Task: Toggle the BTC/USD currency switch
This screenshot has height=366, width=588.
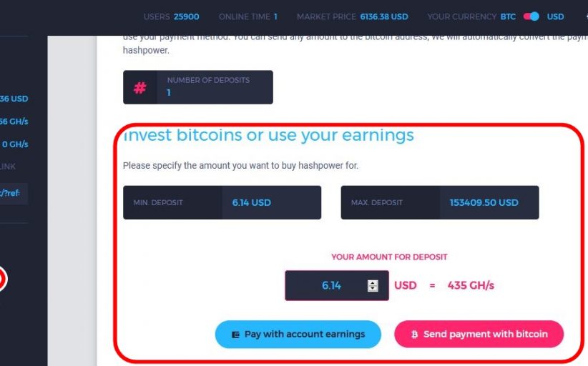Action: pos(531,16)
